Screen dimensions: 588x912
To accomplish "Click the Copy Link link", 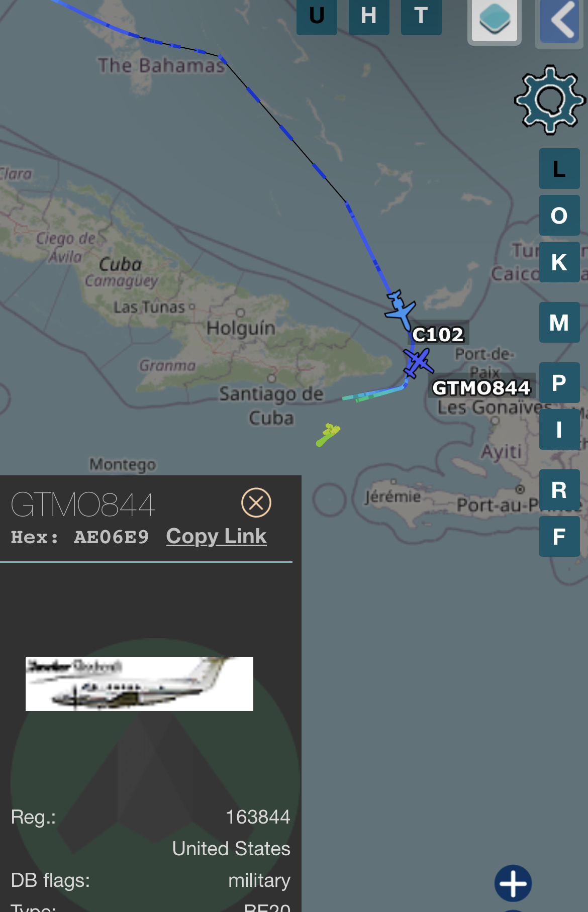I will [217, 536].
